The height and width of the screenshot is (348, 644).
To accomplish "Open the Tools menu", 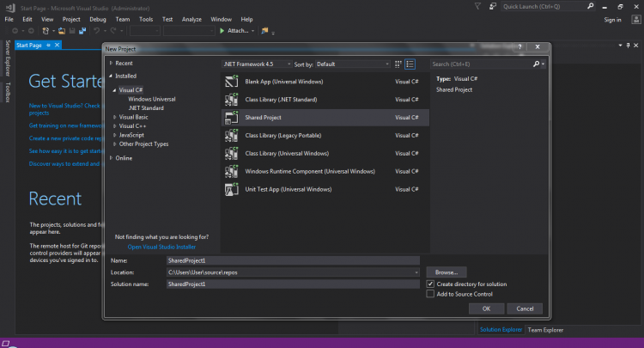I will 146,19.
